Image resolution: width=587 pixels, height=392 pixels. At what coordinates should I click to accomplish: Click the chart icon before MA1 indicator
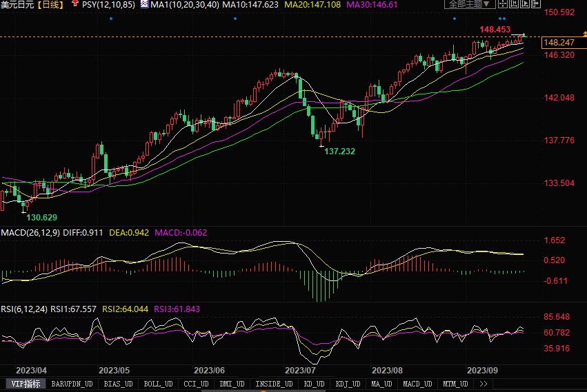click(x=144, y=4)
